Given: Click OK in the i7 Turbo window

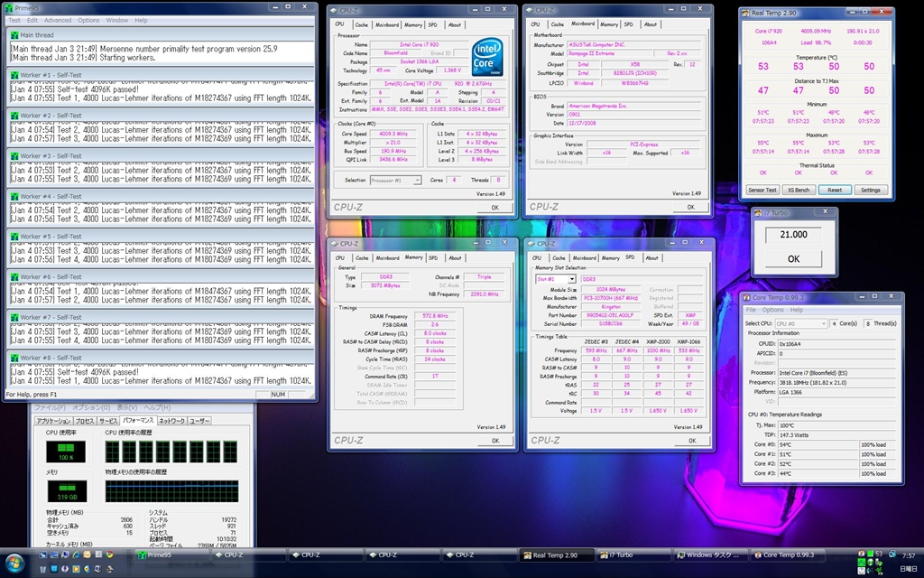Looking at the screenshot, I should (793, 258).
